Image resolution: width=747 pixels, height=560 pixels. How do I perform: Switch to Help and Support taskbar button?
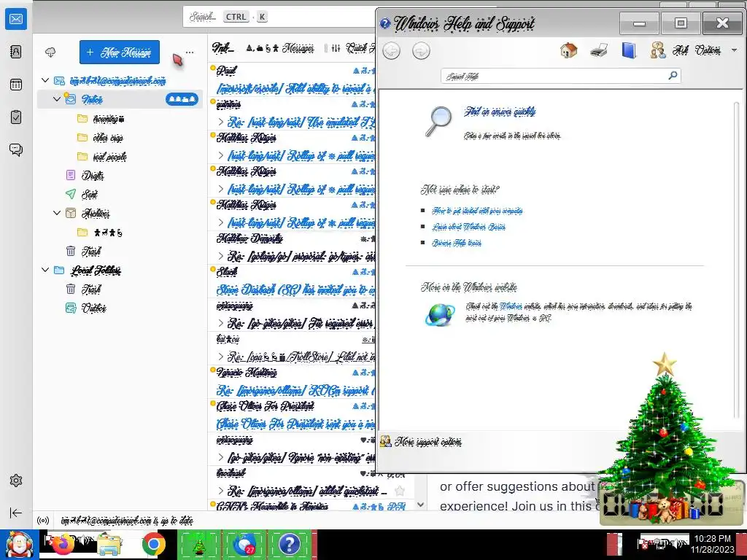(289, 545)
